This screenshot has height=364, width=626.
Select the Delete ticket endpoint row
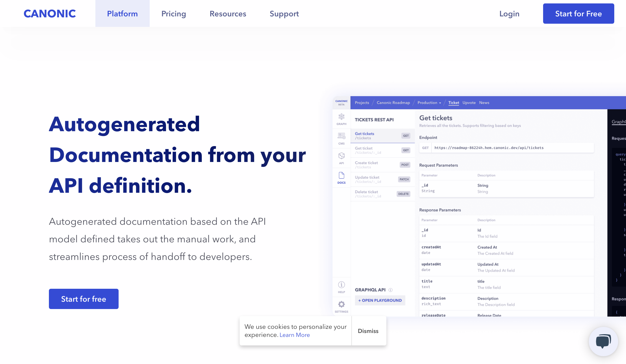coord(382,194)
